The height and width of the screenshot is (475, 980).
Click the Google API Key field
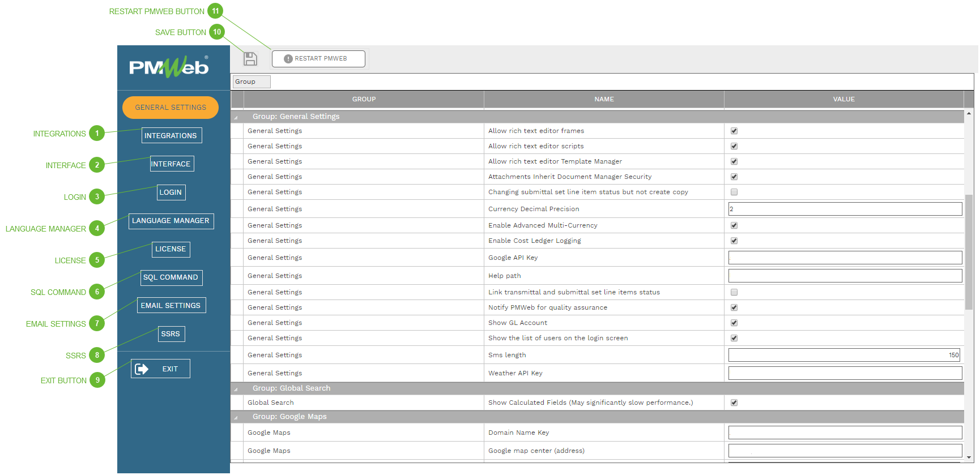tap(845, 258)
